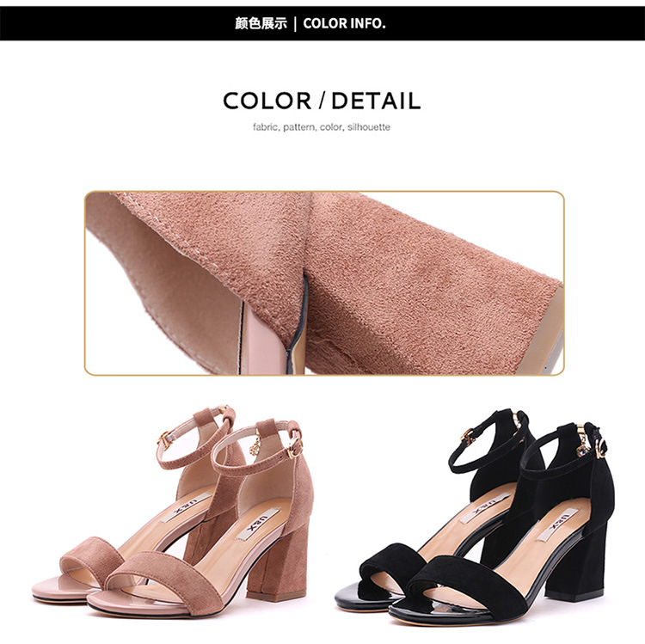Select the pink sandals product photo
The width and height of the screenshot is (645, 644).
coord(173,511)
